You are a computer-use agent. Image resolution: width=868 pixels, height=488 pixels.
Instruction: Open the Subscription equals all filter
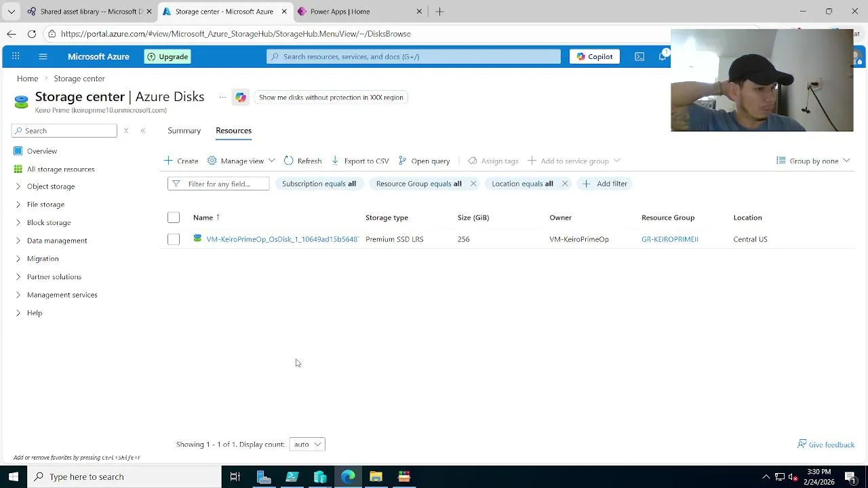pyautogui.click(x=319, y=184)
